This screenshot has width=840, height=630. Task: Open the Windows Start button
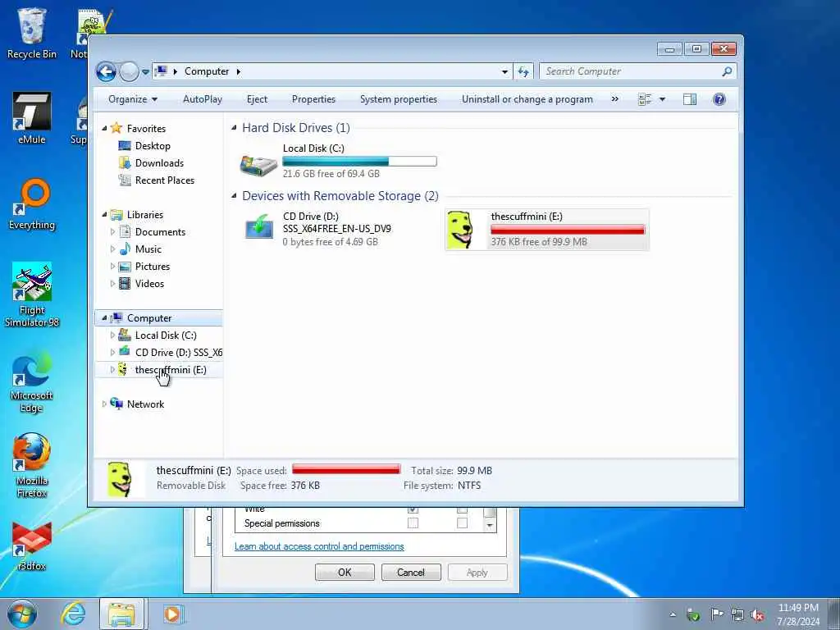22,614
